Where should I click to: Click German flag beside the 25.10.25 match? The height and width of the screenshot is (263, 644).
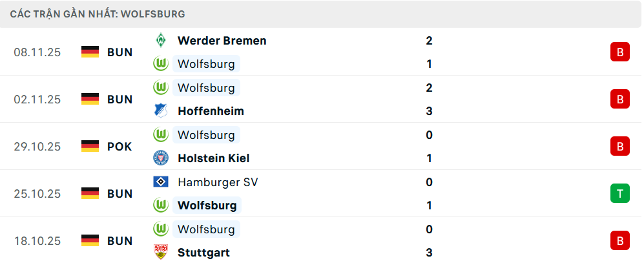coord(90,194)
